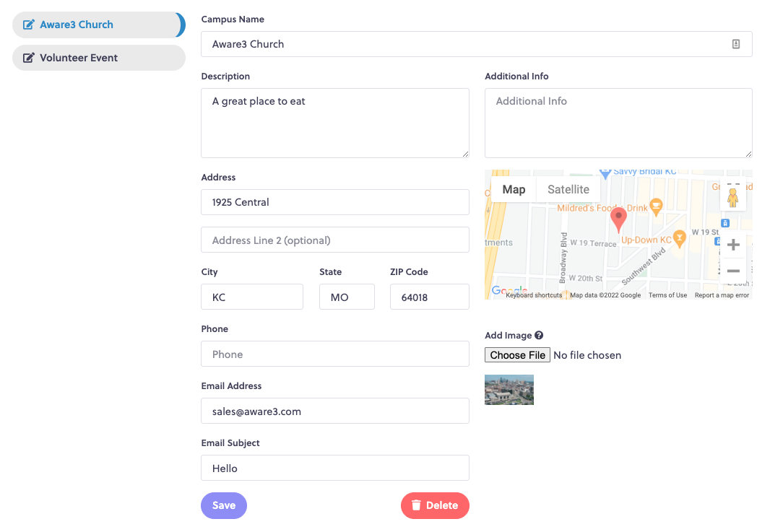Switch the map to Satellite view
Viewport: 783px width, 532px height.
click(568, 190)
